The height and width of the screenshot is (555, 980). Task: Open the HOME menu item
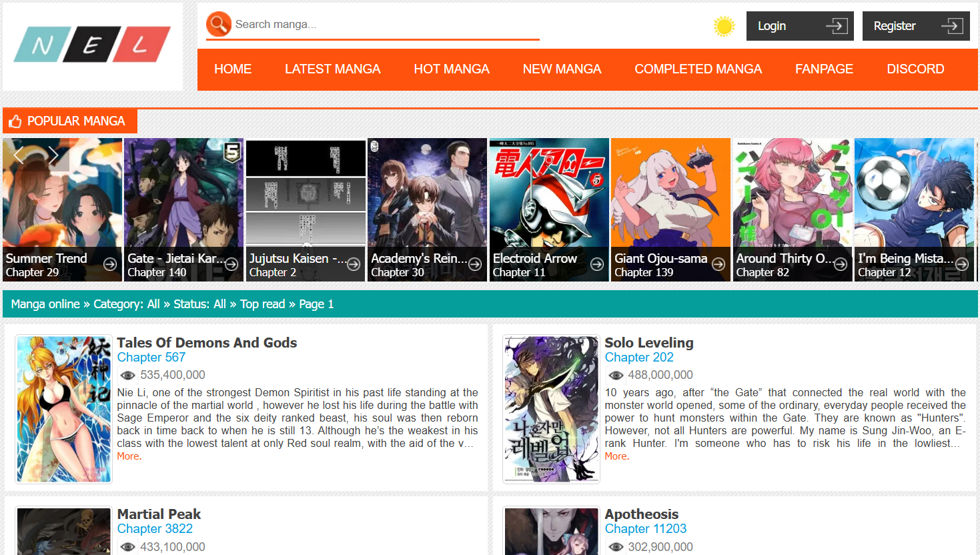[x=233, y=69]
